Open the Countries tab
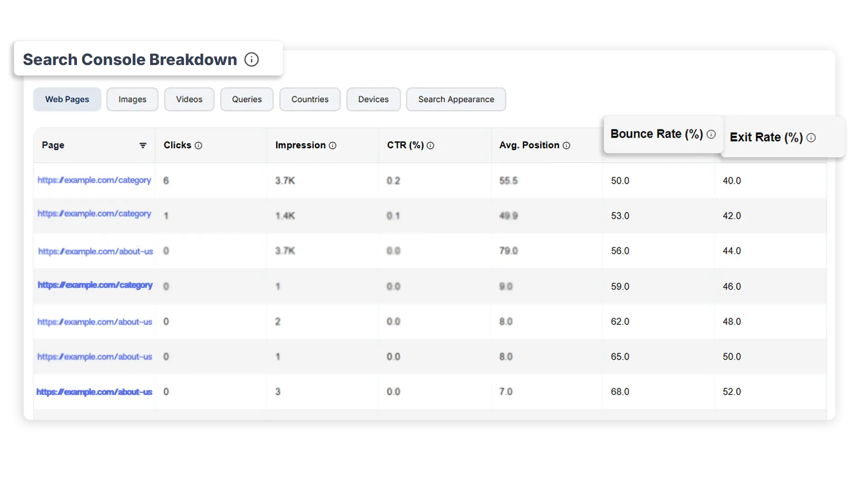This screenshot has width=868, height=488. [x=310, y=99]
